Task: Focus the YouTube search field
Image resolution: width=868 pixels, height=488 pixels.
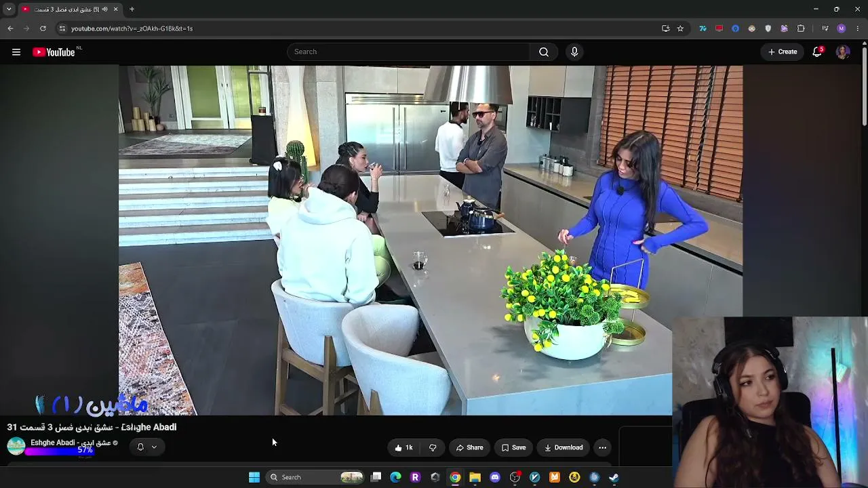Action: 408,52
